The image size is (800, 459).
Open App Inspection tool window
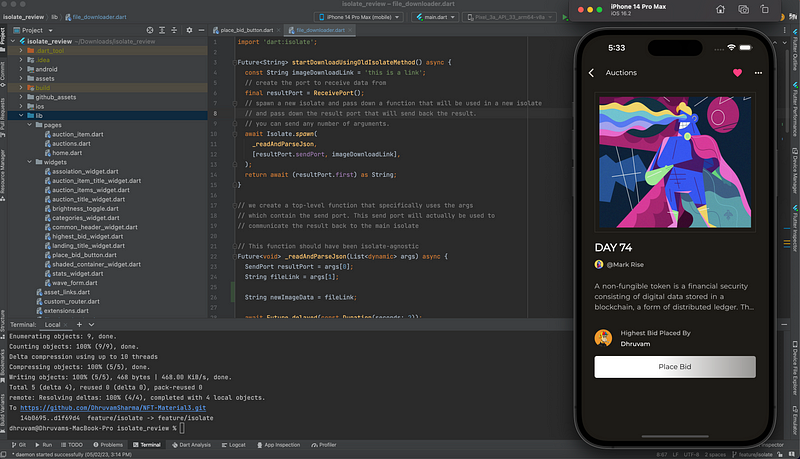[x=278, y=445]
